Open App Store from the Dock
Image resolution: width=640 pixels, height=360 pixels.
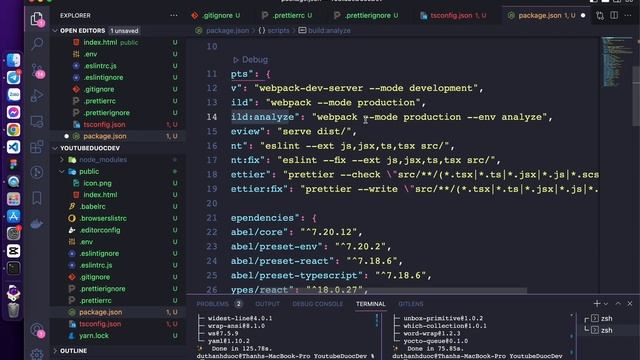coord(13,216)
